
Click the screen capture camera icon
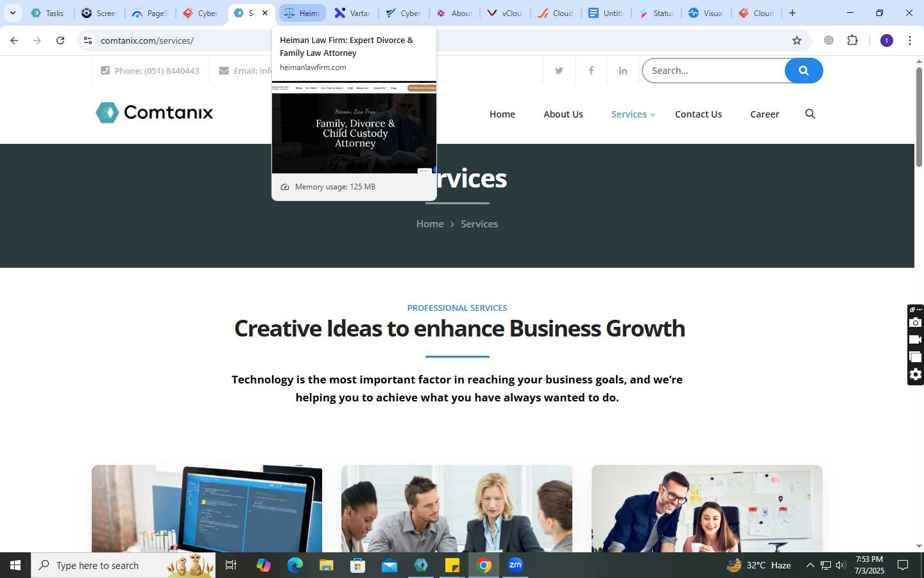point(916,322)
